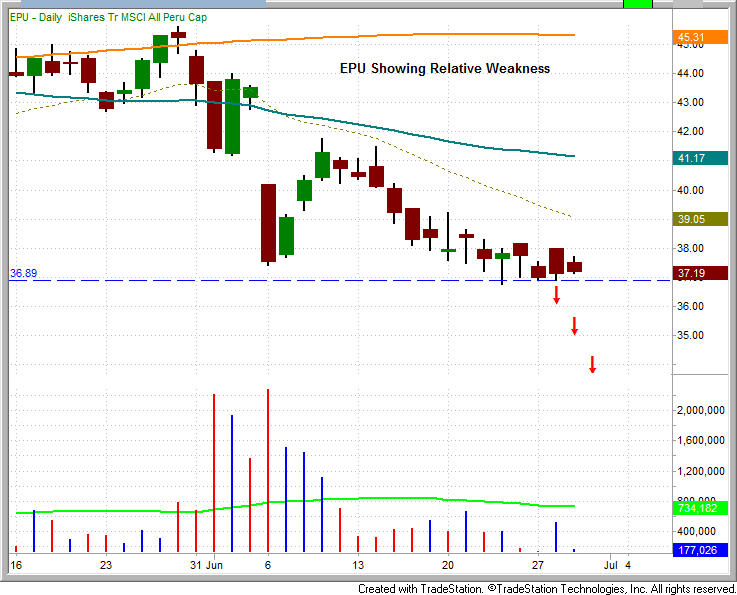Click the 'Jul' month label on time axis
737x595 pixels.
tap(611, 565)
